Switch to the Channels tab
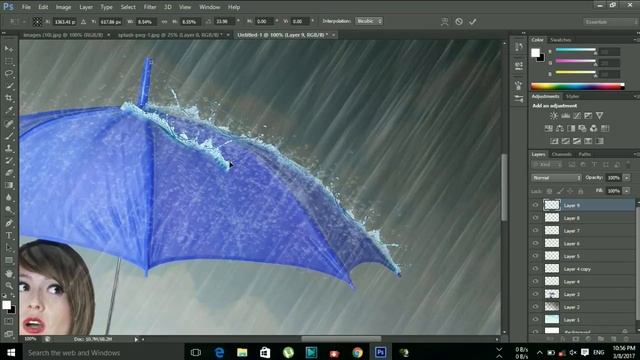The image size is (640, 360). tap(562, 154)
